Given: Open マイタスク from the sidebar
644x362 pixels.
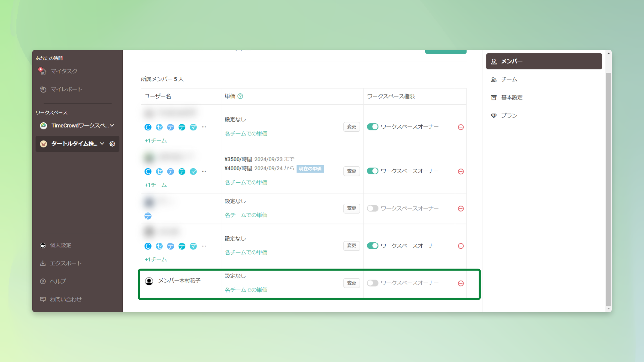Looking at the screenshot, I should [64, 71].
